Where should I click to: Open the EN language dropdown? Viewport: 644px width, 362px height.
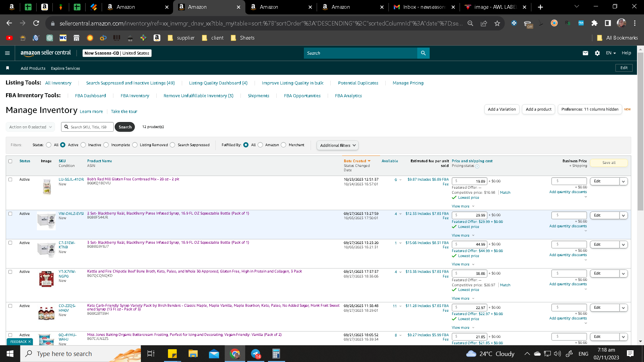(x=611, y=53)
